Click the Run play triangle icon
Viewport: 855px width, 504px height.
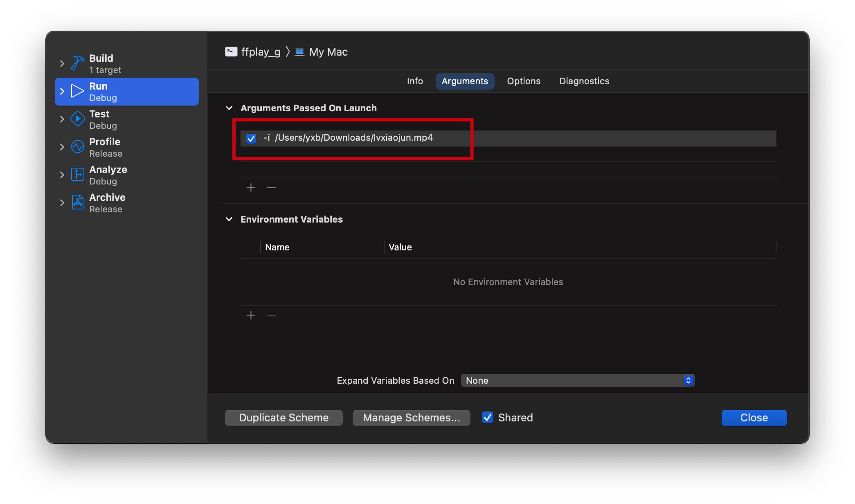point(77,91)
